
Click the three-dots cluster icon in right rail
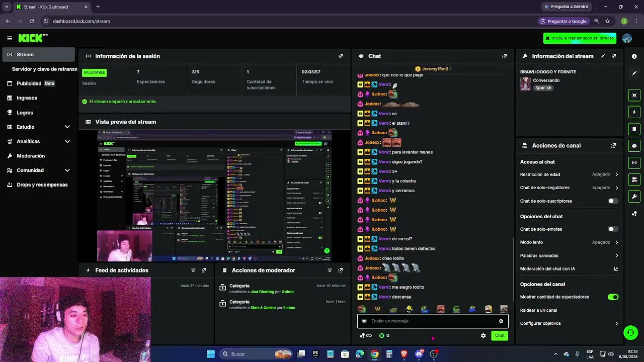click(634, 214)
